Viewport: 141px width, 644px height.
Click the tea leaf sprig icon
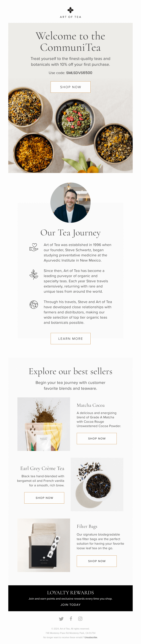coord(34,274)
